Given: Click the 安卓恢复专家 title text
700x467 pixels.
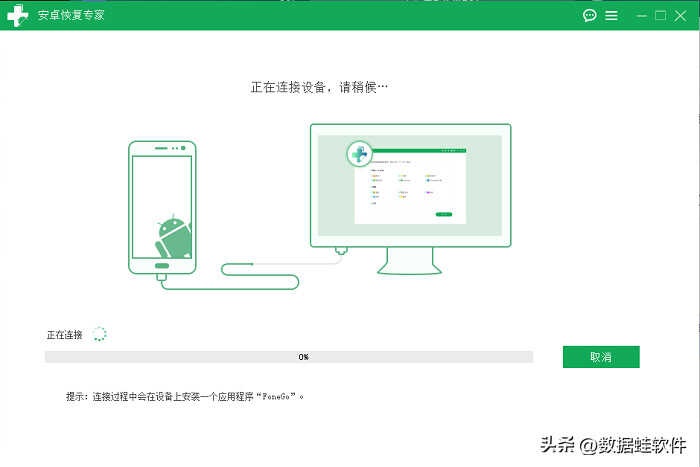Looking at the screenshot, I should (72, 16).
